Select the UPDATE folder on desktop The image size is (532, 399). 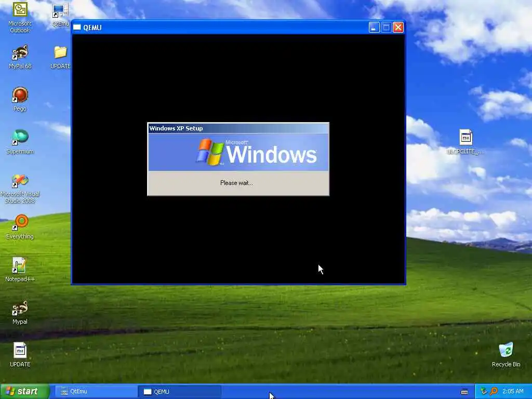point(60,57)
